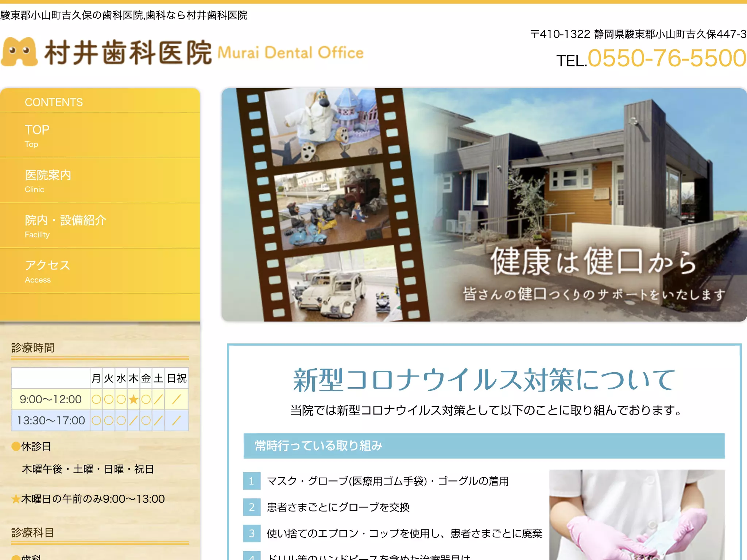Click the 新型コロナウイルス対策について heading
The image size is (747, 560).
484,380
